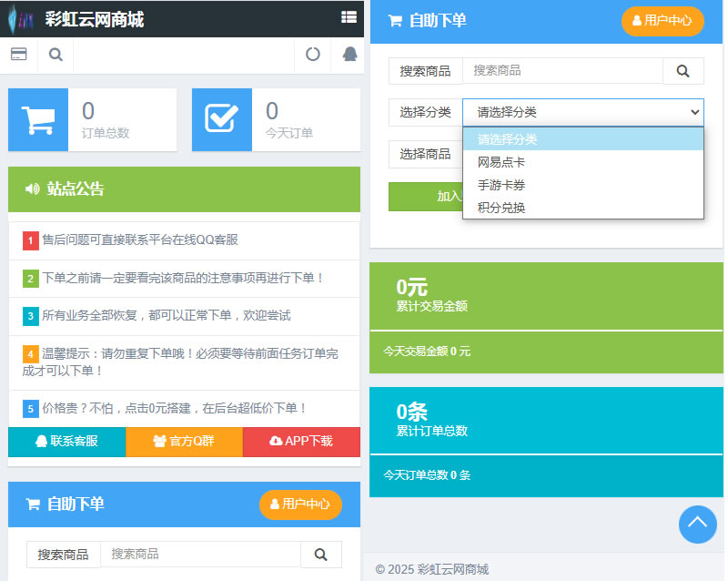Click search icon button in right order panel

[x=682, y=71]
